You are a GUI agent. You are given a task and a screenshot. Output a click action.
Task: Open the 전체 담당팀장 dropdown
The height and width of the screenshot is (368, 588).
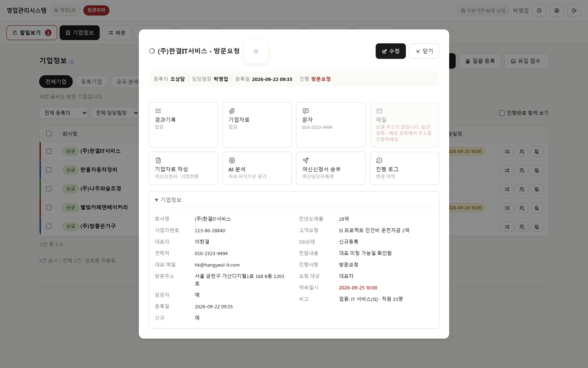point(115,113)
